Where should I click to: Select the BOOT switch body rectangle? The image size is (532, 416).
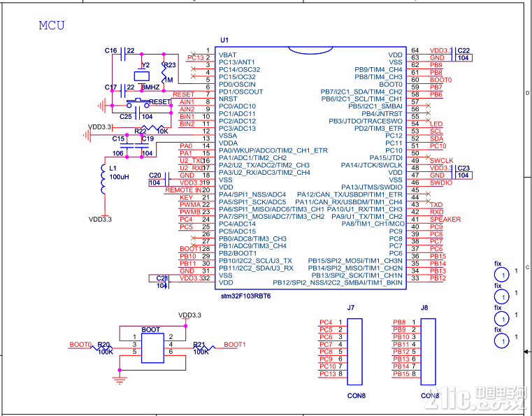pos(152,348)
